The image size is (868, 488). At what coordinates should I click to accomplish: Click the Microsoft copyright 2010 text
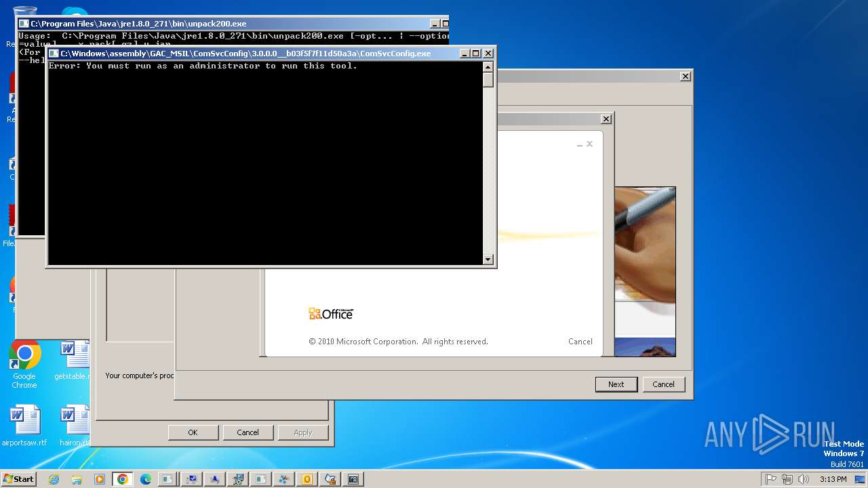pos(398,342)
